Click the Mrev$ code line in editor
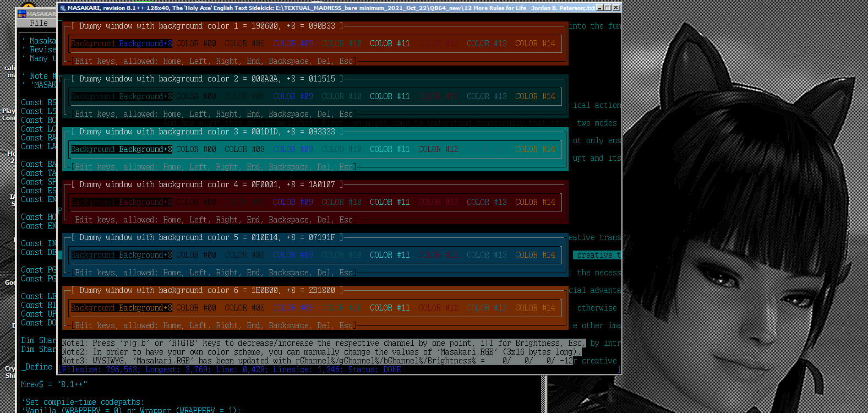868x413 pixels. (54, 384)
